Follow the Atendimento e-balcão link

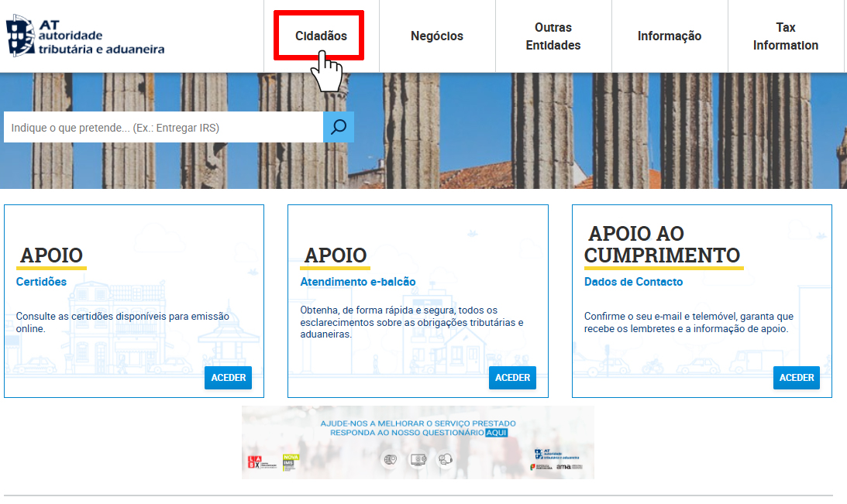pos(358,282)
